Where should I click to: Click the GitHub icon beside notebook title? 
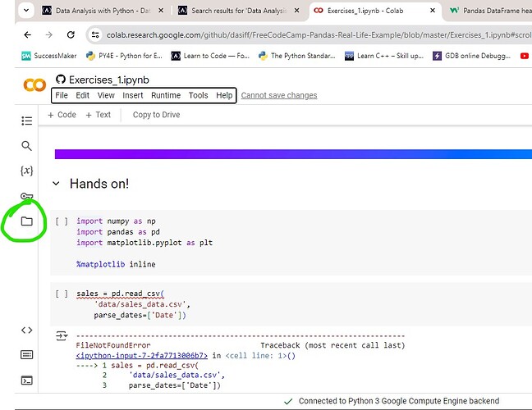[x=61, y=80]
